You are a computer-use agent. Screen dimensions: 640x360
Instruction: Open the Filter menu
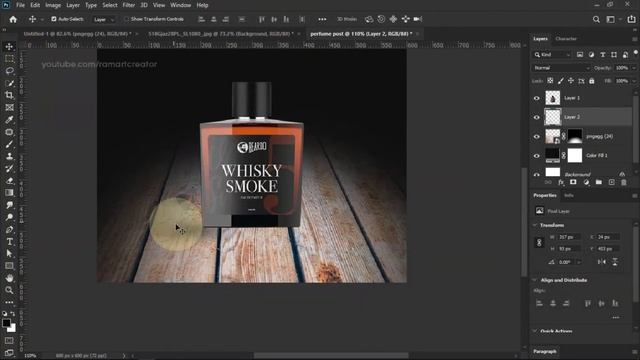pos(129,5)
